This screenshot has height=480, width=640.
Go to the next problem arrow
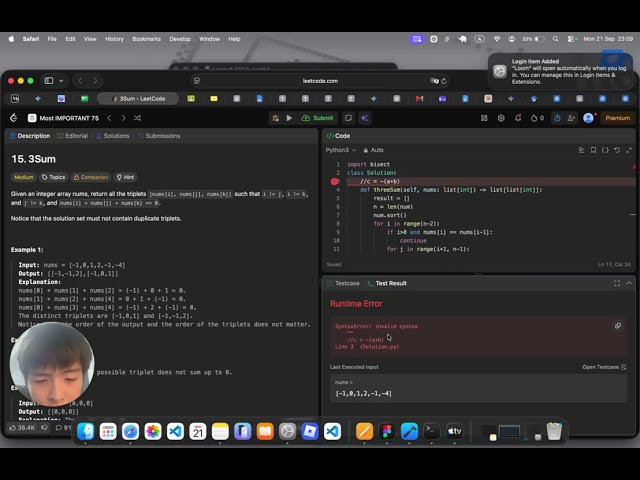(123, 118)
